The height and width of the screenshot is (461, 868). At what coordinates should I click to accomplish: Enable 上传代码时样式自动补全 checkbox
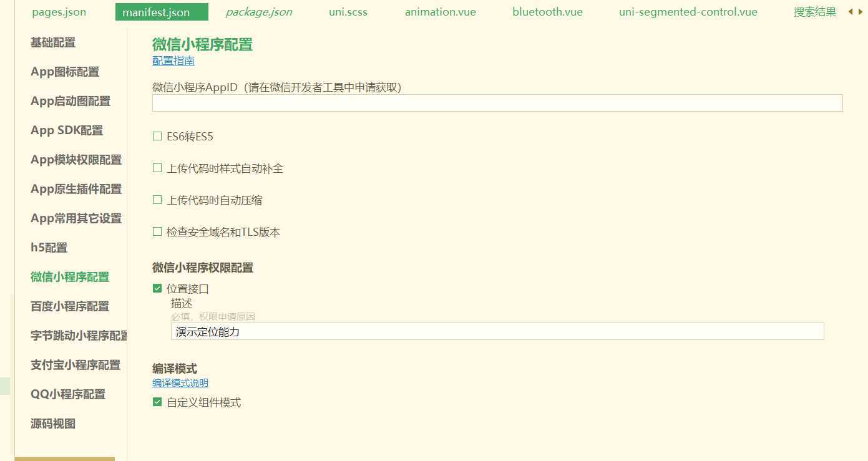[157, 168]
